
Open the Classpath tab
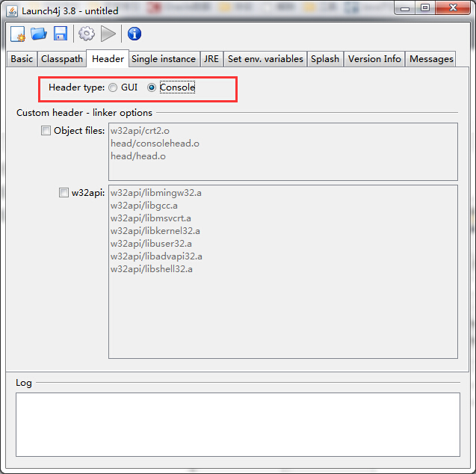pos(62,58)
